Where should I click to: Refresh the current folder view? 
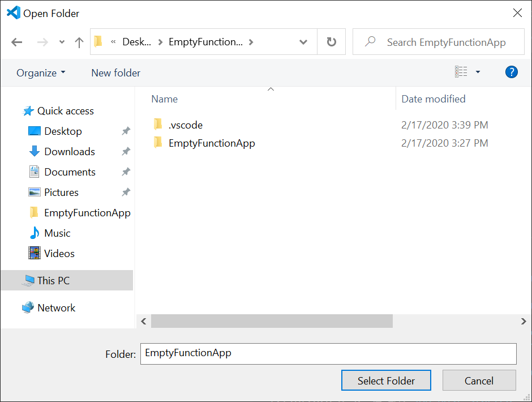pos(331,41)
